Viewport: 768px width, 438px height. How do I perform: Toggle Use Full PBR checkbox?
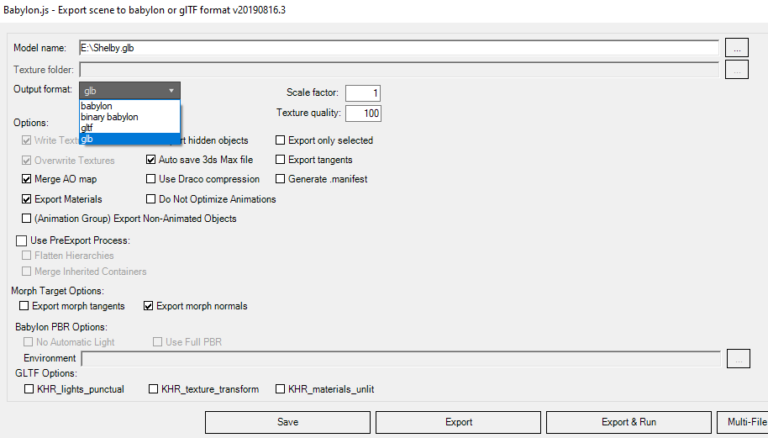pos(157,342)
